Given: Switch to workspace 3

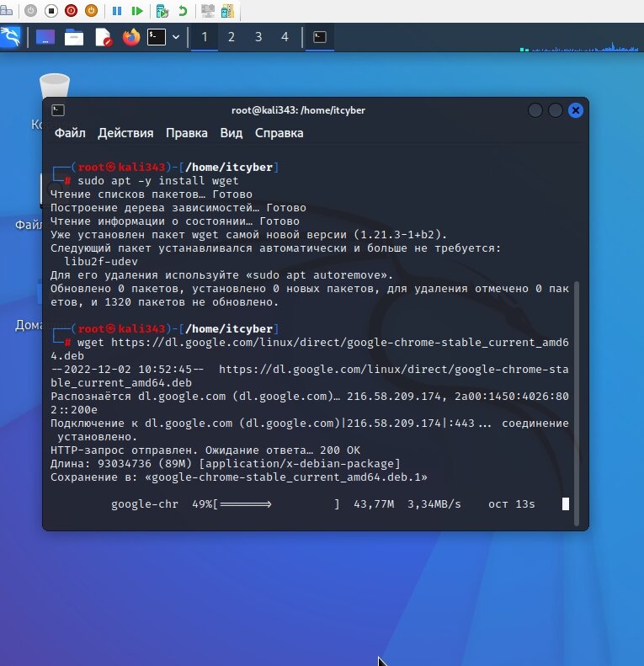Looking at the screenshot, I should click(x=258, y=37).
